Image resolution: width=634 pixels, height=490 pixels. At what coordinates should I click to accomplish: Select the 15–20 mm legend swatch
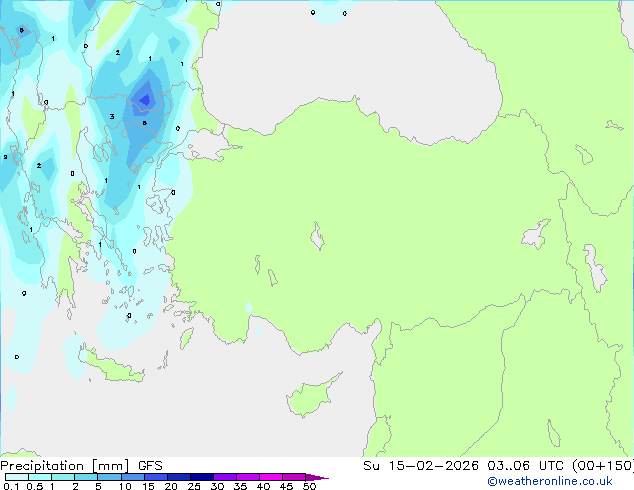pyautogui.click(x=155, y=477)
